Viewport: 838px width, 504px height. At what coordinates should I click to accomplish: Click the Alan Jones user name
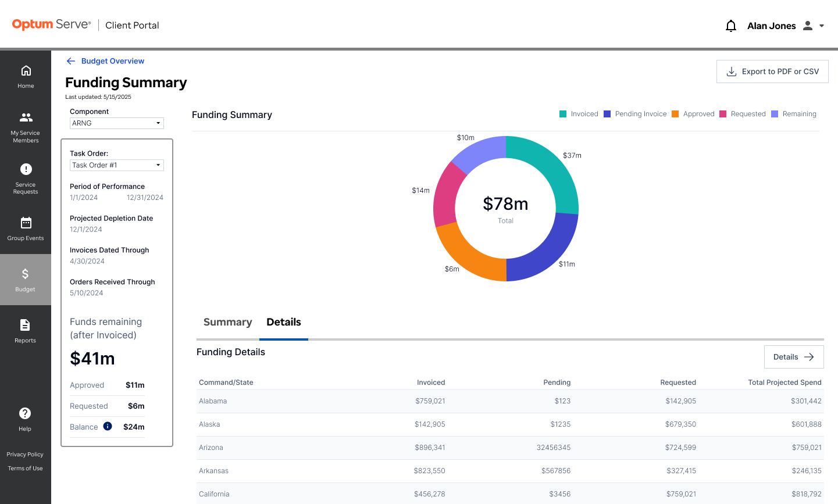[772, 26]
